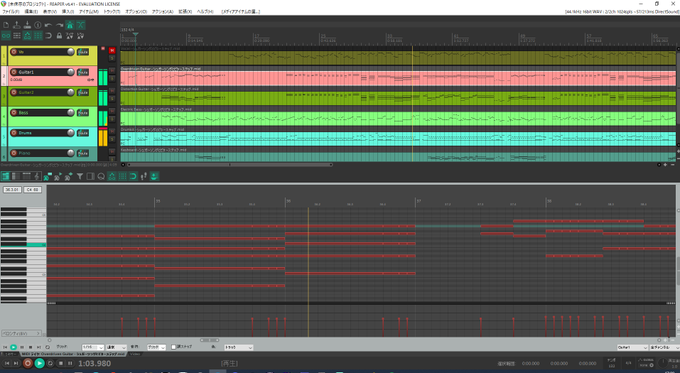Open the オプション menu
The width and height of the screenshot is (680, 373).
point(136,12)
